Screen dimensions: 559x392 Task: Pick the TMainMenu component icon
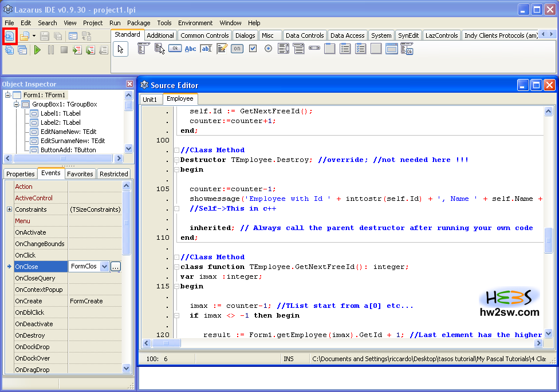143,49
